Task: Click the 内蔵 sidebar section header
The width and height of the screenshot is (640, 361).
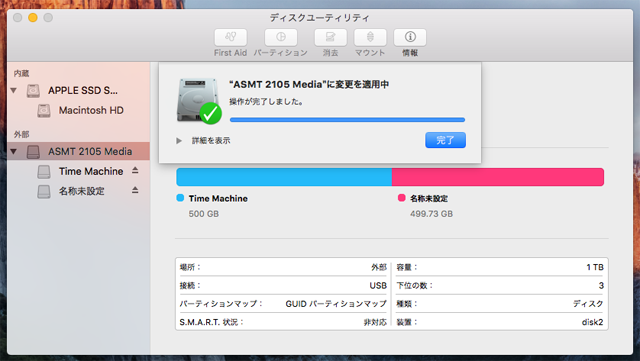Action: [x=21, y=74]
